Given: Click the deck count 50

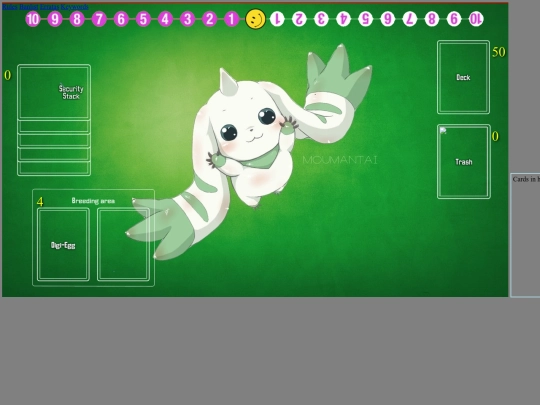Looking at the screenshot, I should (499, 52).
